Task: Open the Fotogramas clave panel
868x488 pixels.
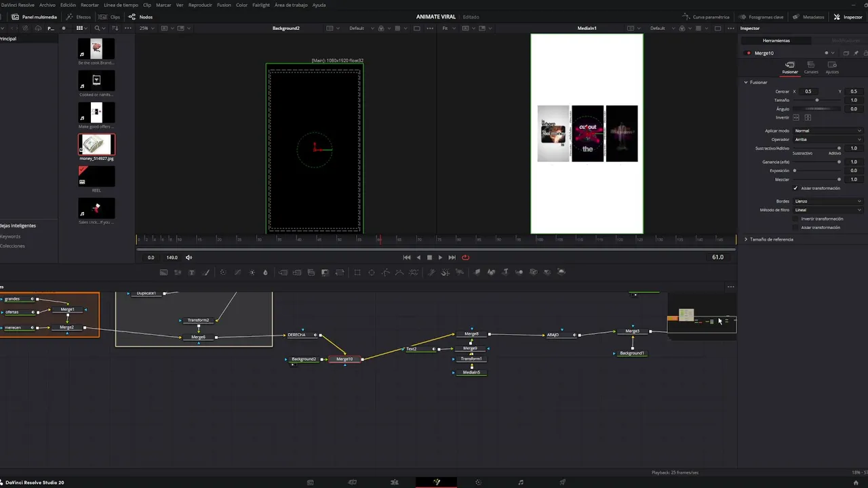Action: click(x=761, y=17)
